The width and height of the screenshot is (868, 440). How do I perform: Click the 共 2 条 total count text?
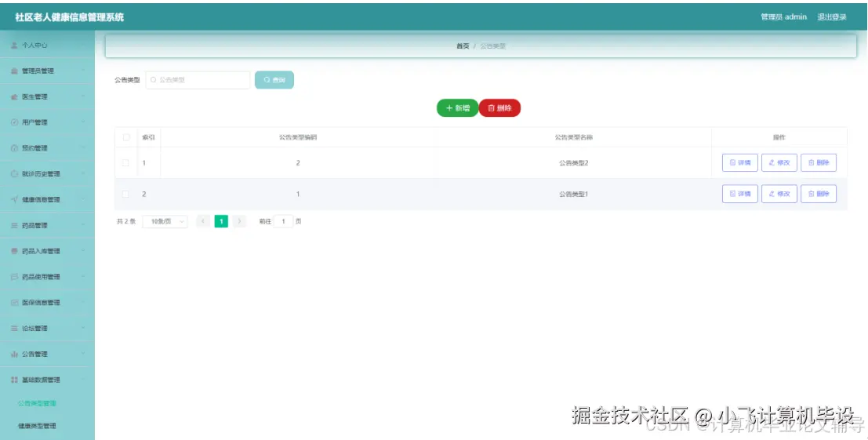(x=126, y=221)
